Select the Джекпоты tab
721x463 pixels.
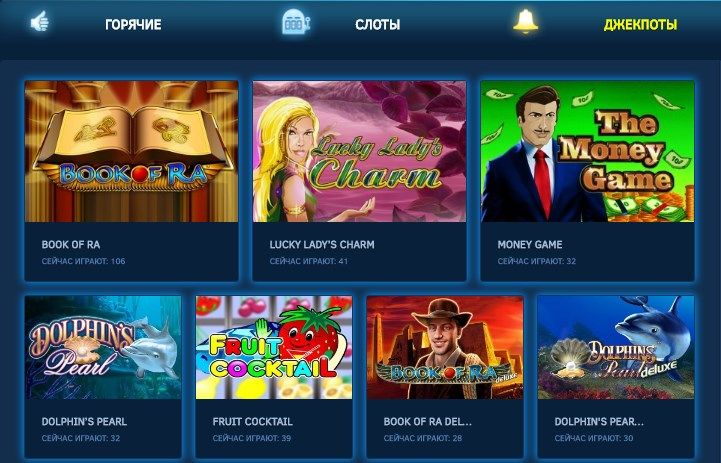click(x=640, y=24)
